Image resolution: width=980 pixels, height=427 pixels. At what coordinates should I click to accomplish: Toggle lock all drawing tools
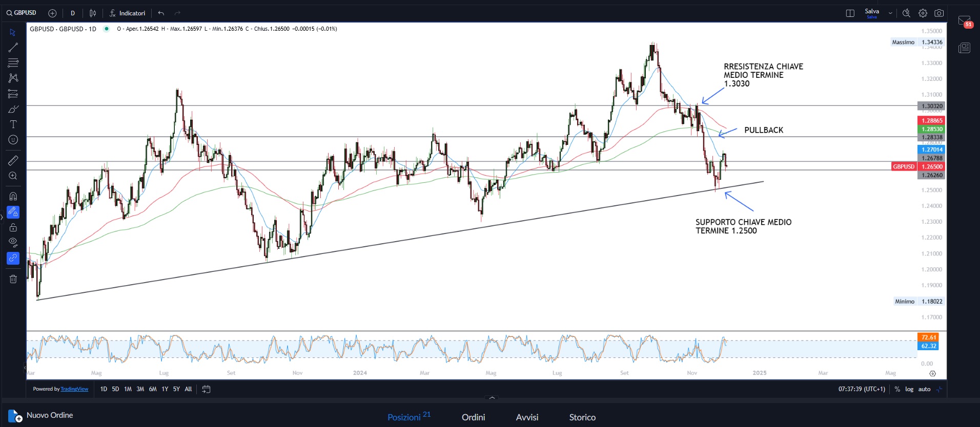pos(13,227)
